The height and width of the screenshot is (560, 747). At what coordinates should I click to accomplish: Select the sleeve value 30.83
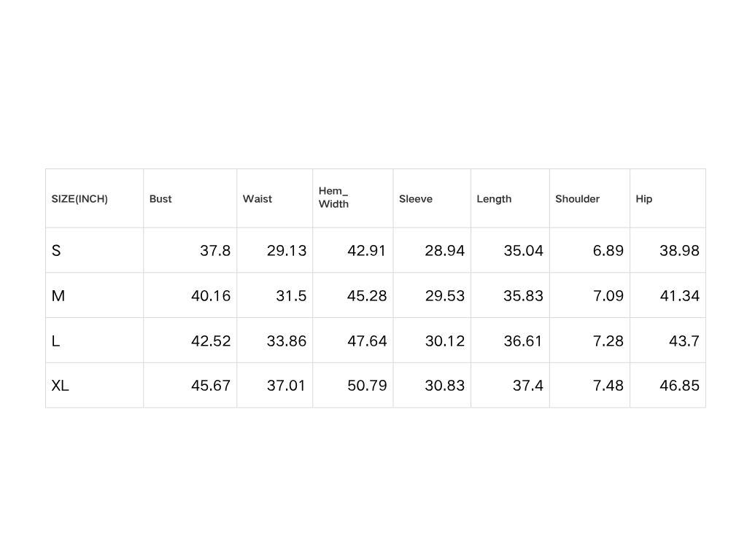(444, 386)
